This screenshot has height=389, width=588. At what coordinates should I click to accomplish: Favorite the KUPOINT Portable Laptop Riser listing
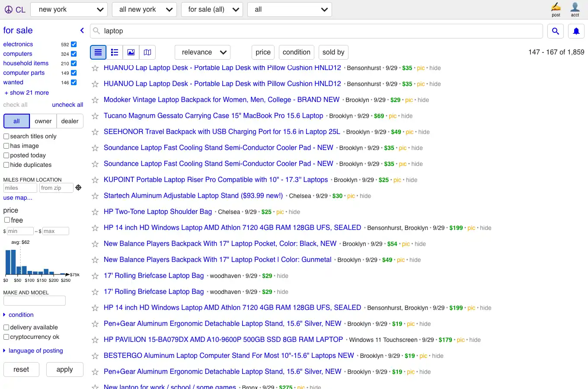tap(95, 180)
